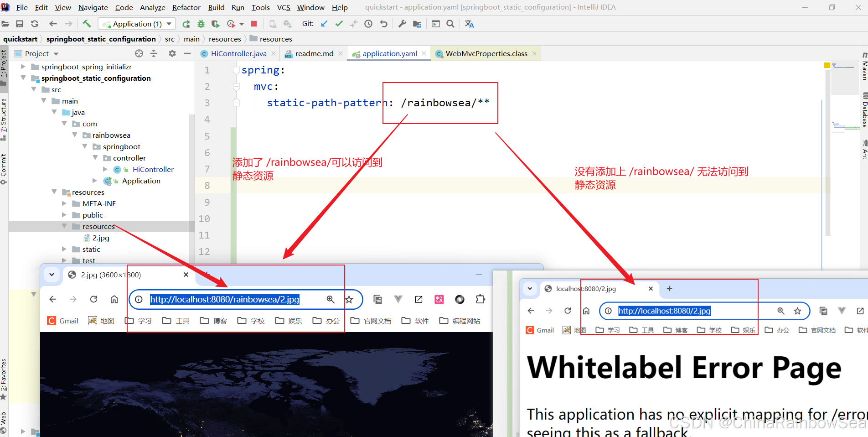The height and width of the screenshot is (437, 868).
Task: Commit changes using Git checkmark icon
Action: 339,24
